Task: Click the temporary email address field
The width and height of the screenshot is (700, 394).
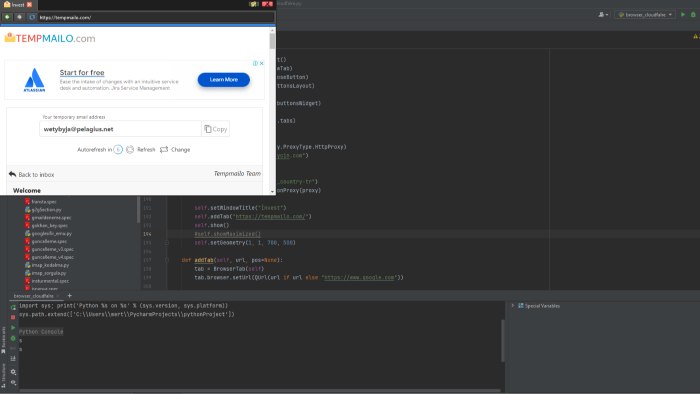Action: pos(120,129)
